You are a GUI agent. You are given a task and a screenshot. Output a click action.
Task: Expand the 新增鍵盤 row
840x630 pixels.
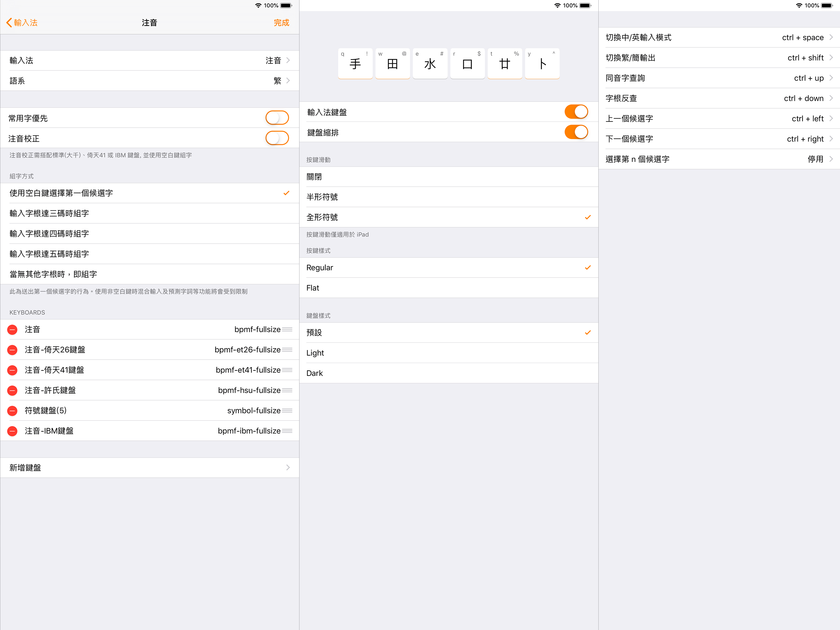150,467
